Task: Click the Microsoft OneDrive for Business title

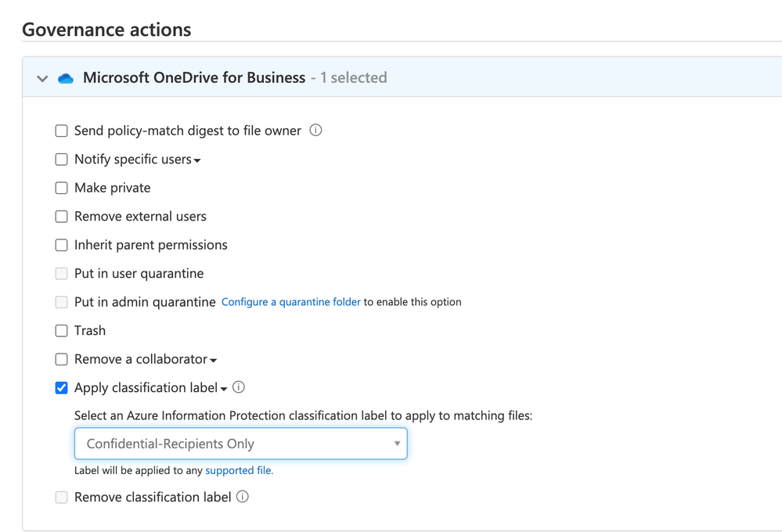Action: 194,77
